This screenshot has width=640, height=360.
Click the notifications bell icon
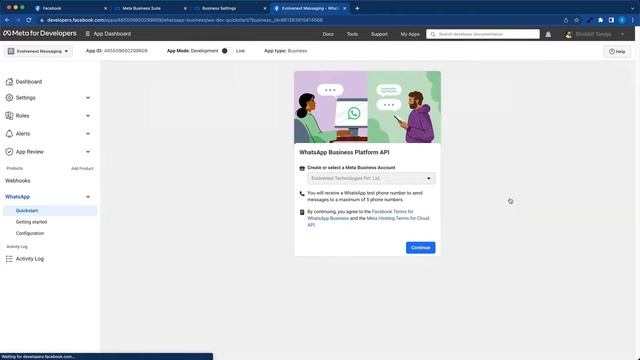(x=548, y=34)
